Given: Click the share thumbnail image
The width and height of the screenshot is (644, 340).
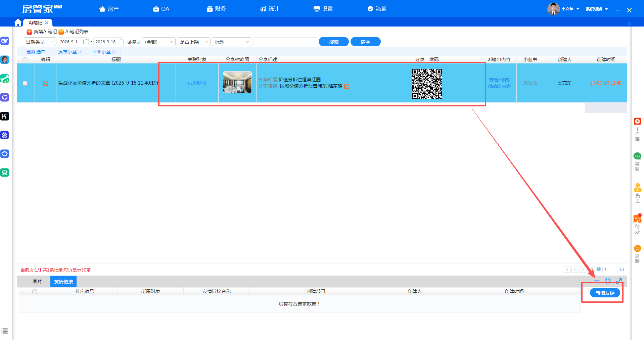Looking at the screenshot, I should 237,82.
